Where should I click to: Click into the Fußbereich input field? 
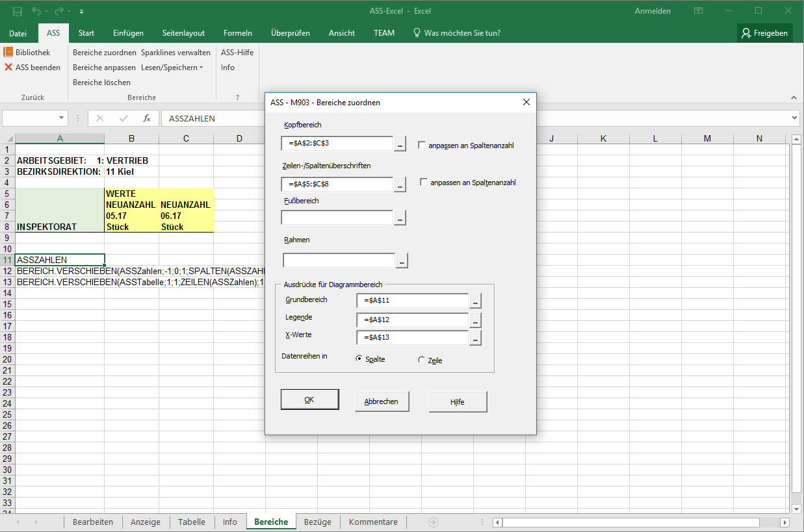point(337,218)
